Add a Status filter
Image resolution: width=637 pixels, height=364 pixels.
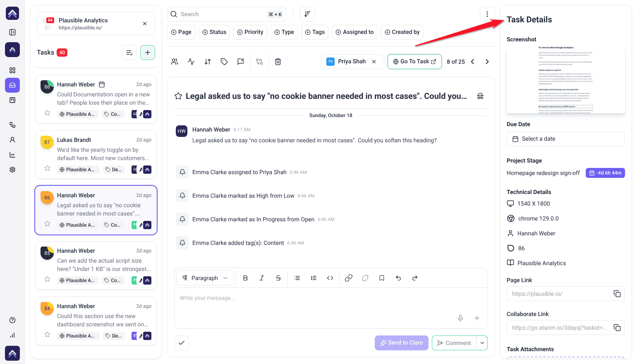tap(214, 32)
